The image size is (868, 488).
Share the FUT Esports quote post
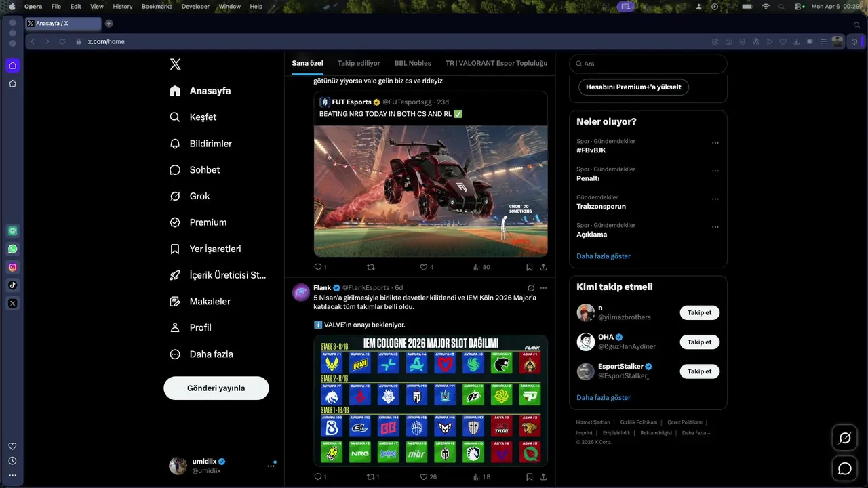[543, 267]
